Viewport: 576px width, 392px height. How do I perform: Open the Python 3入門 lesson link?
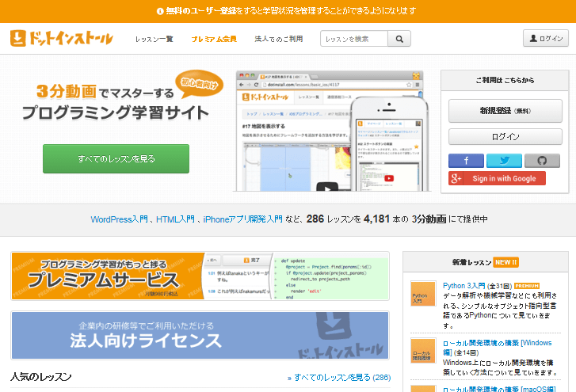[463, 286]
